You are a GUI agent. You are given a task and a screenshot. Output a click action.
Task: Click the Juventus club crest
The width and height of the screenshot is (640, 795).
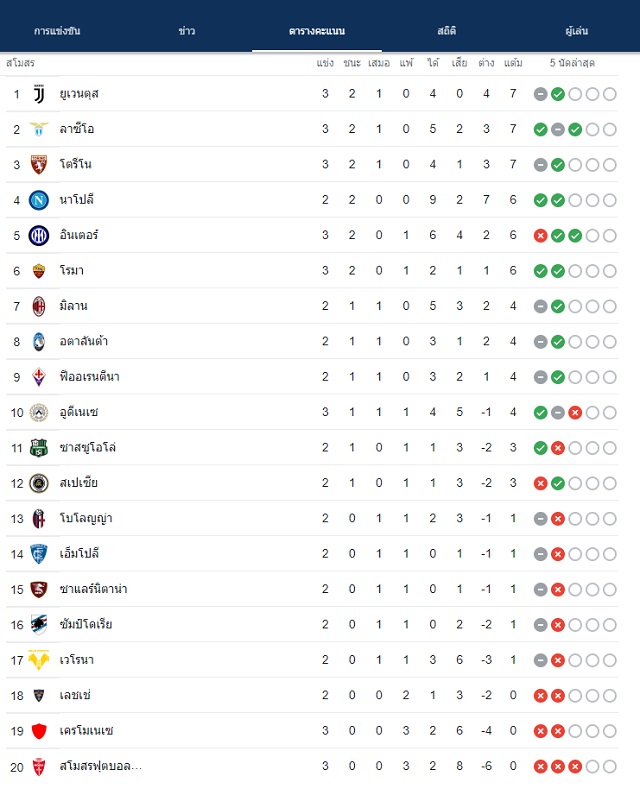39,94
